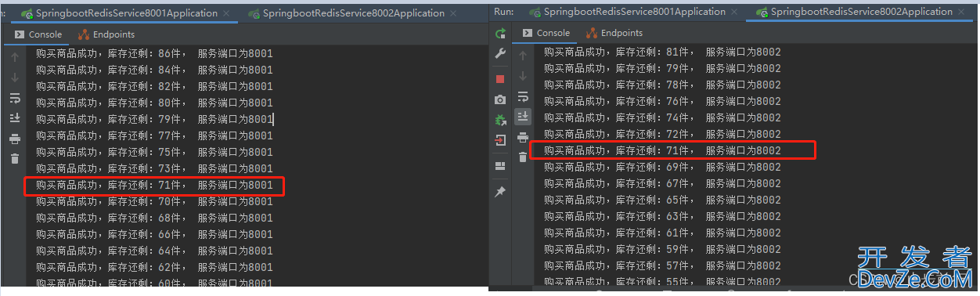Click the 8002 log line showing 72件
This screenshot has width=980, height=296.
point(662,134)
